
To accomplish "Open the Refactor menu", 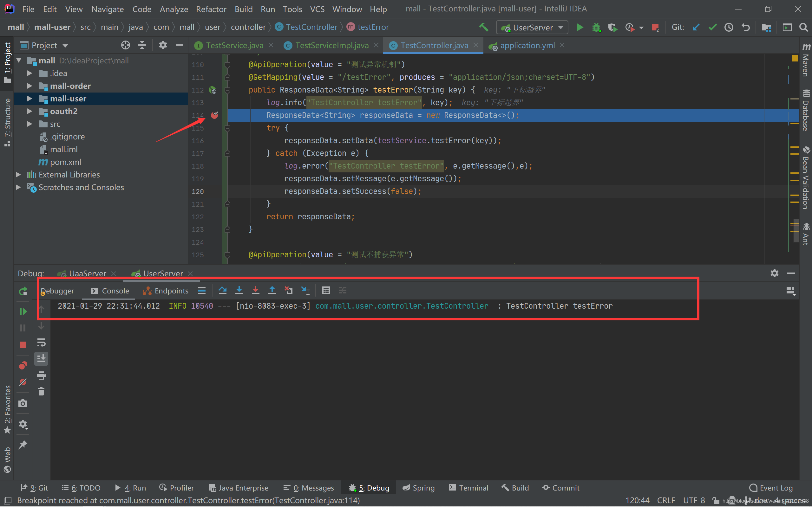I will 211,9.
